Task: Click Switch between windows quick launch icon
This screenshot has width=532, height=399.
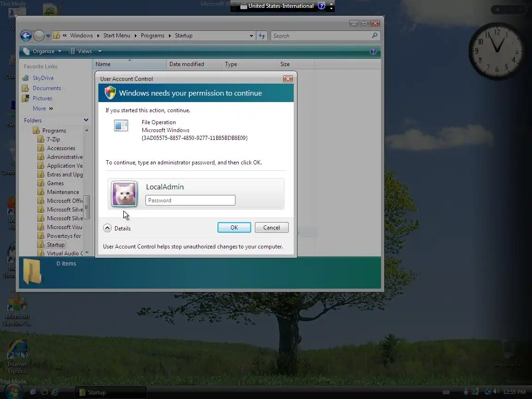Action: pyautogui.click(x=44, y=392)
